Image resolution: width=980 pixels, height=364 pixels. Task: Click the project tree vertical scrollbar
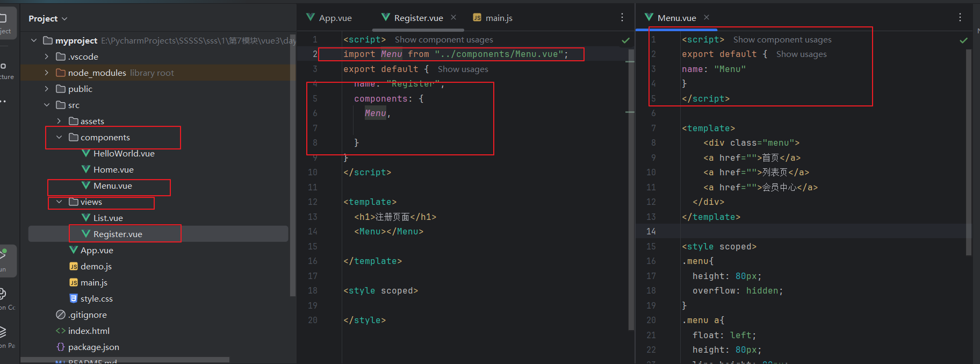coord(293,167)
